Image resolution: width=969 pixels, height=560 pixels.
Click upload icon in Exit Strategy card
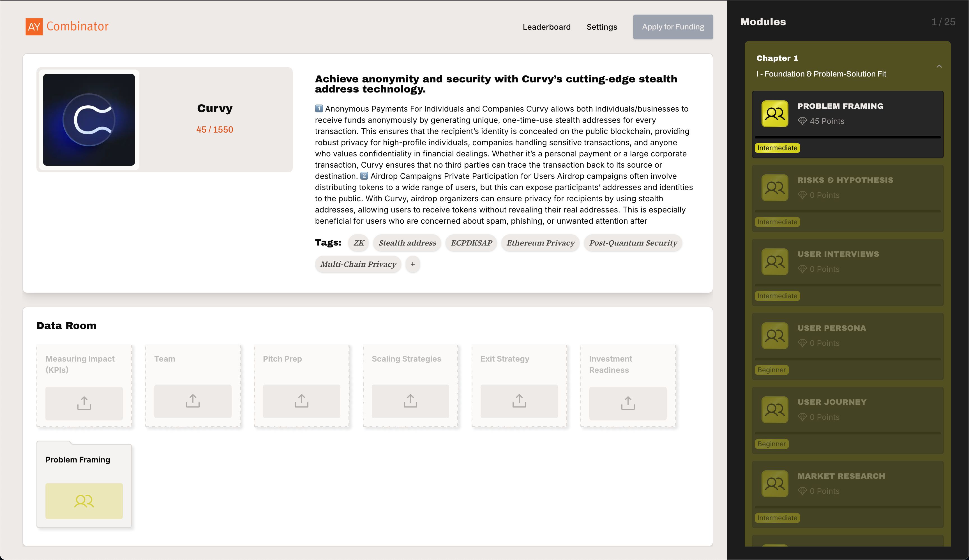tap(519, 401)
